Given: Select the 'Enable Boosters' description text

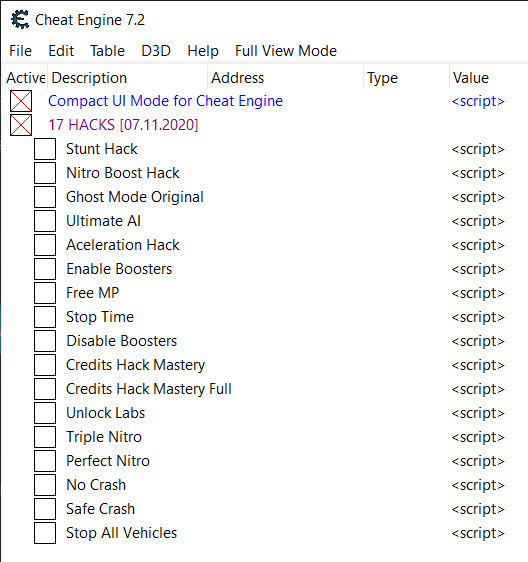Looking at the screenshot, I should click(119, 269).
